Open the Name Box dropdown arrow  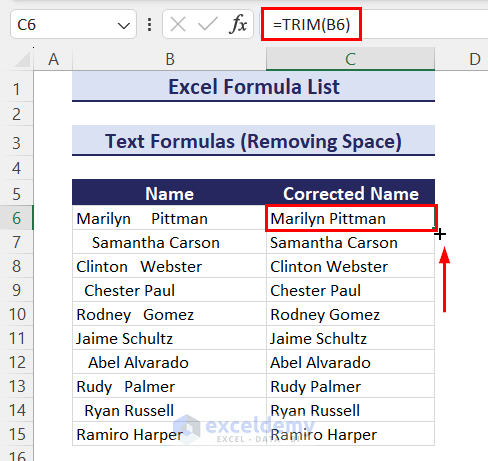pos(124,25)
